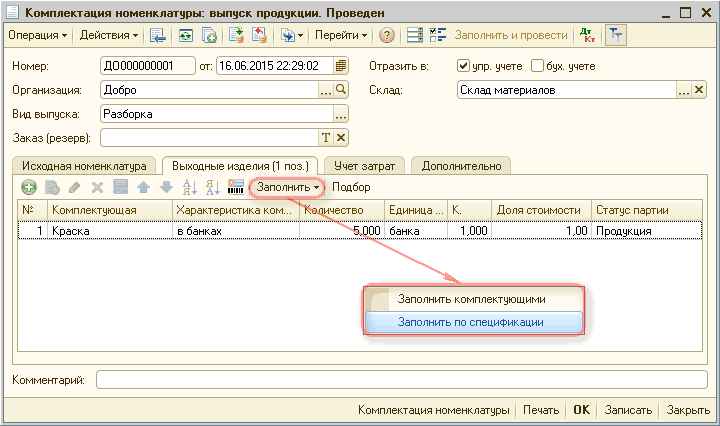Click the Доля стоимости column header
The width and height of the screenshot is (720, 426).
[541, 210]
